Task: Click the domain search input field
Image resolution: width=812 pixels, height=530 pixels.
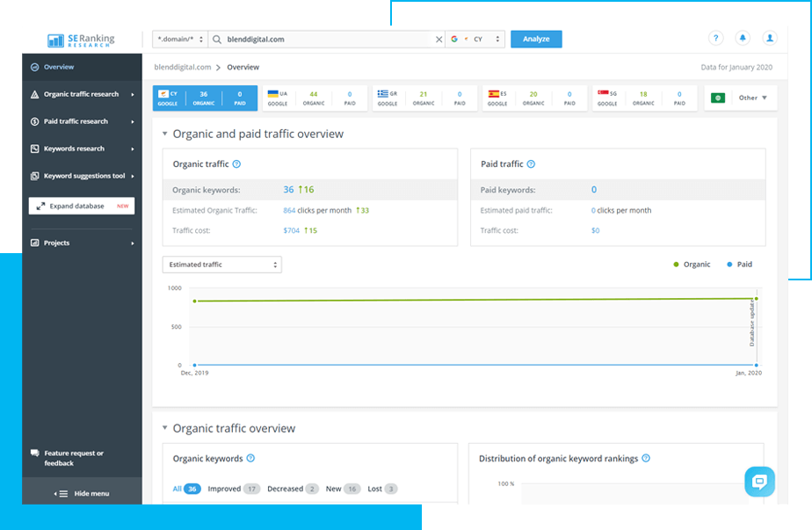Action: pyautogui.click(x=328, y=40)
